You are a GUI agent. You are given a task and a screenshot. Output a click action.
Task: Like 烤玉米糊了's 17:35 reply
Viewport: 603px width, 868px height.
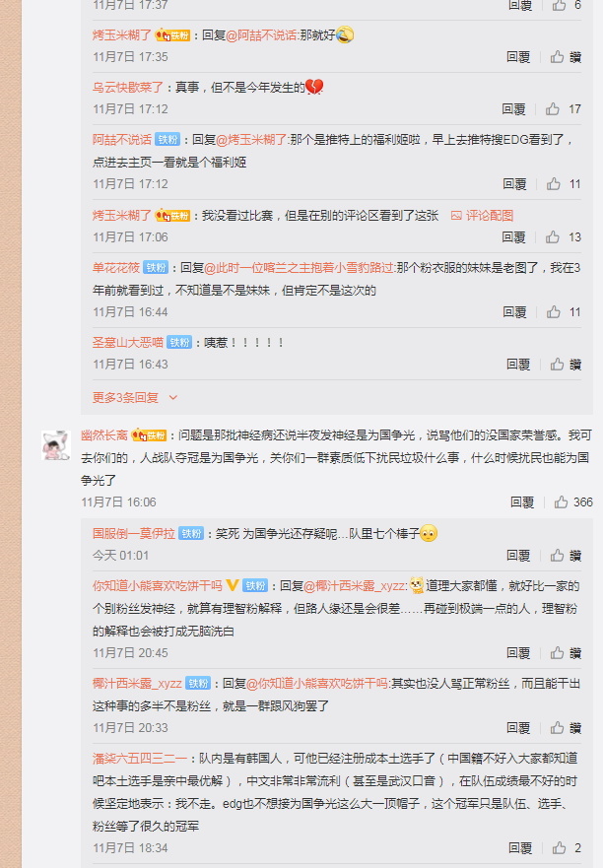(x=557, y=56)
